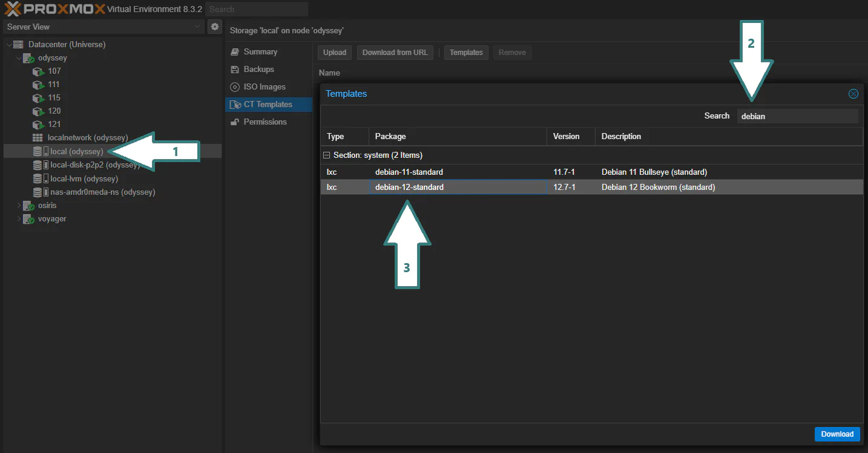Sort by Version column header
The height and width of the screenshot is (453, 868).
point(571,137)
